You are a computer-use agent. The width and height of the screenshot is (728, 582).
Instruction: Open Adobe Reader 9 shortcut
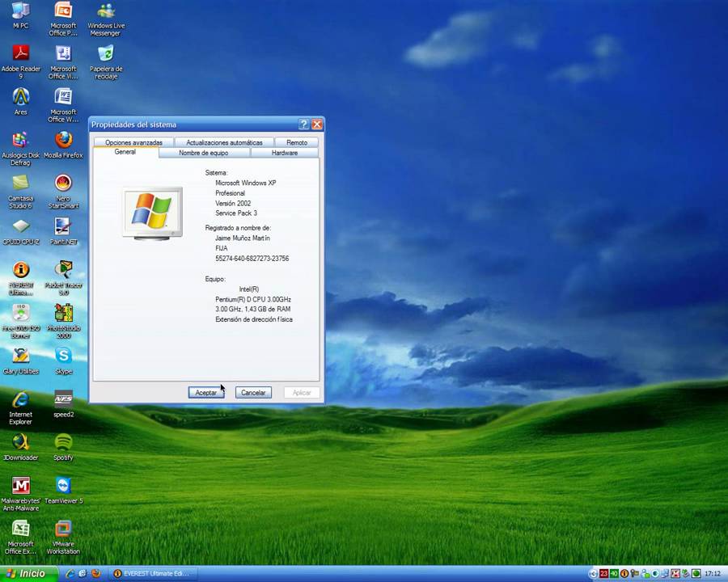(x=20, y=61)
